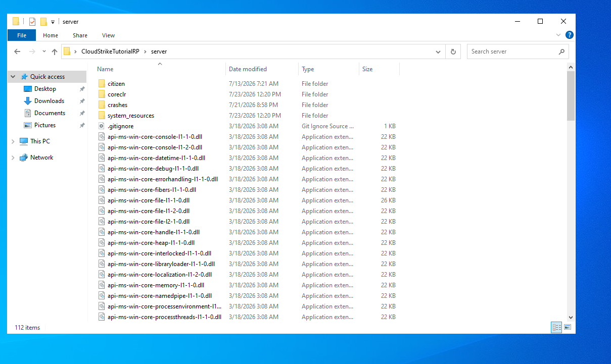Open the File menu
This screenshot has height=364, width=611.
pos(22,35)
